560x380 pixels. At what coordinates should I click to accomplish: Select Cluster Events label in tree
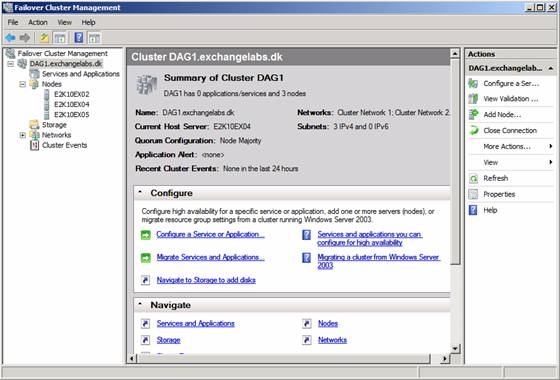[x=65, y=145]
